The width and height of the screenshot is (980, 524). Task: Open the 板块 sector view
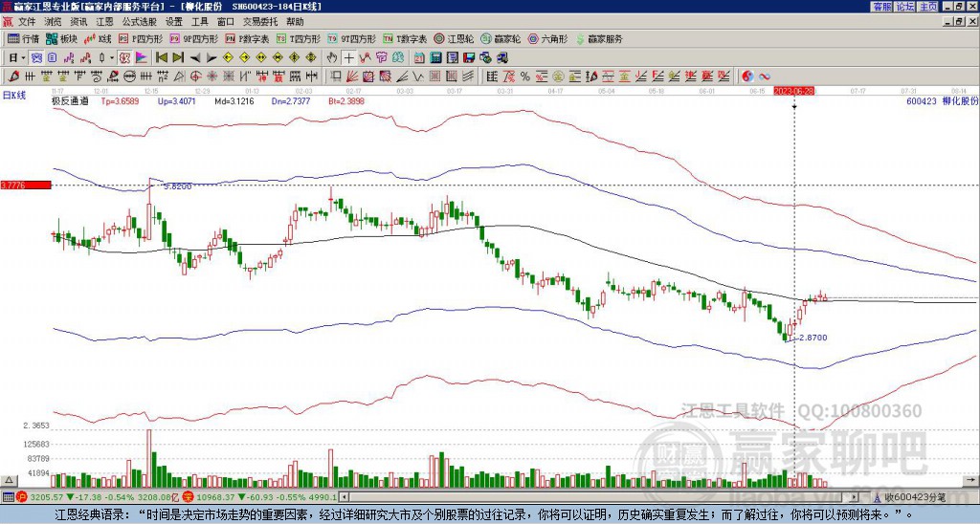[x=62, y=38]
